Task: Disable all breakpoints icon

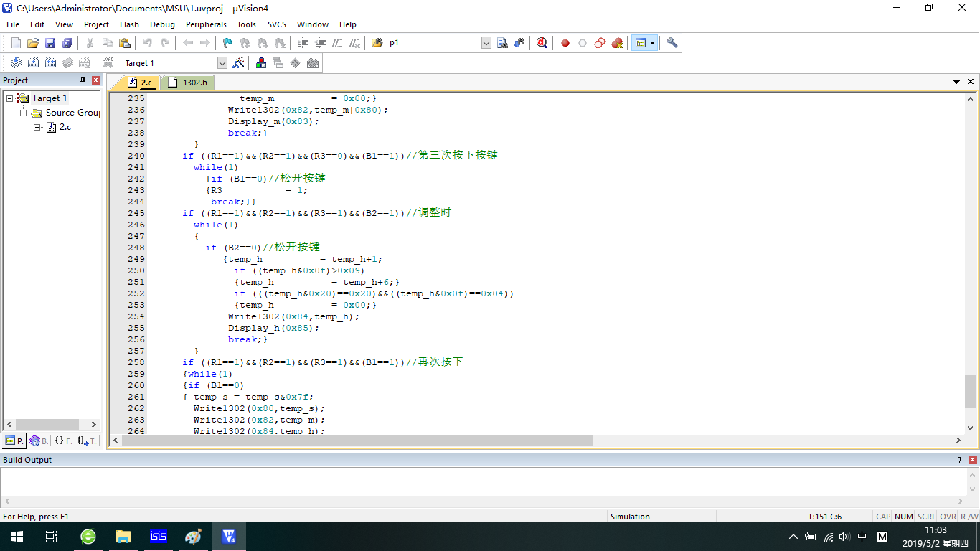Action: tap(600, 43)
